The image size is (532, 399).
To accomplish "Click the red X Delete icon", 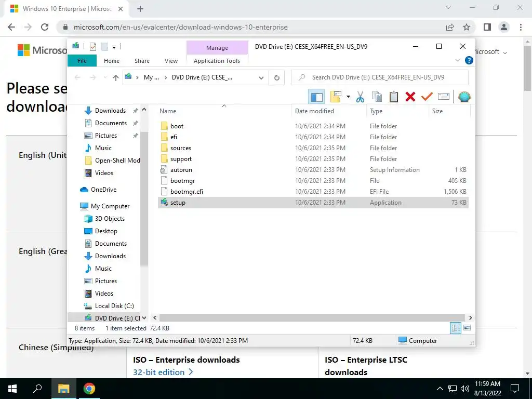I will tap(410, 97).
